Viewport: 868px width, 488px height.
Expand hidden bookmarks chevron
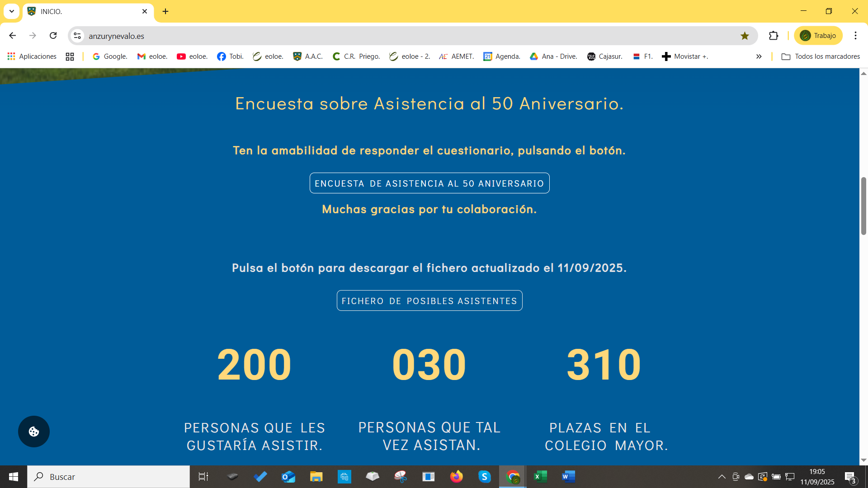[759, 56]
